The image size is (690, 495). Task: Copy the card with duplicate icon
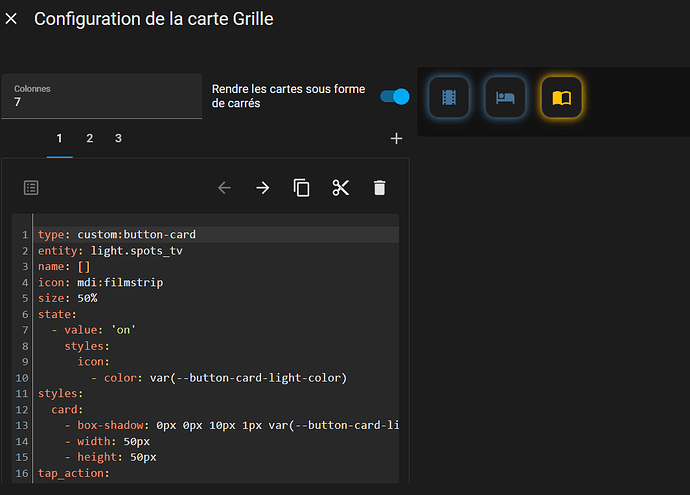(x=301, y=188)
